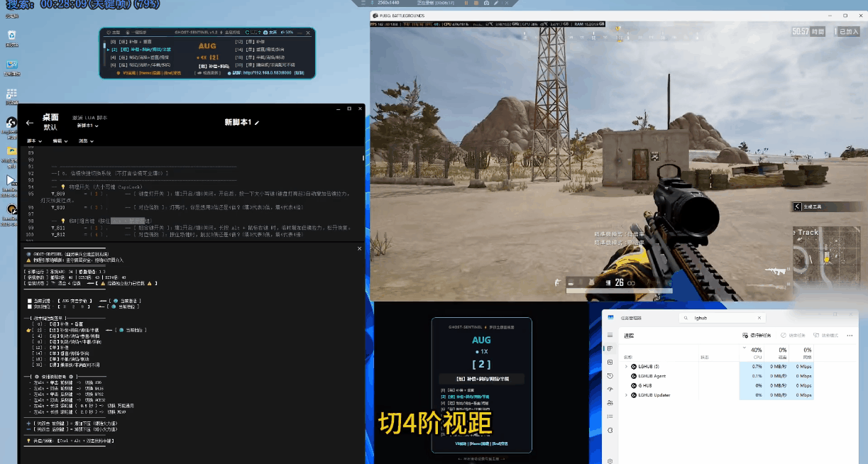The width and height of the screenshot is (868, 464).
Task: Sort processes by the CPU column header
Action: click(x=756, y=353)
